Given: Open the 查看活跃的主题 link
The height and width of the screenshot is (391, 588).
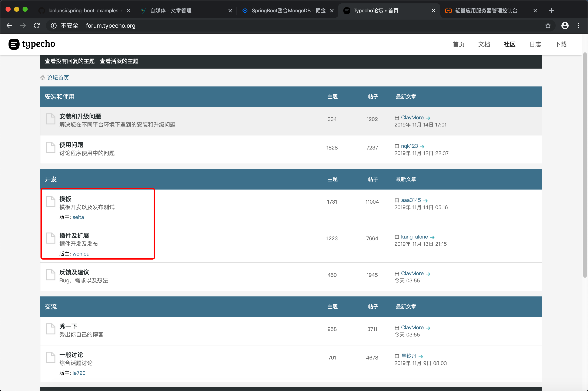Looking at the screenshot, I should (x=119, y=61).
